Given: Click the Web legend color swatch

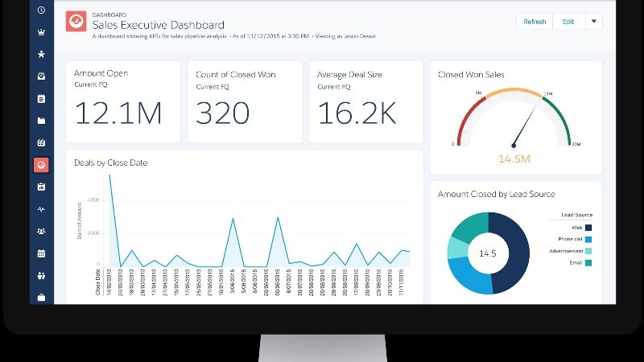Looking at the screenshot, I should pos(588,228).
